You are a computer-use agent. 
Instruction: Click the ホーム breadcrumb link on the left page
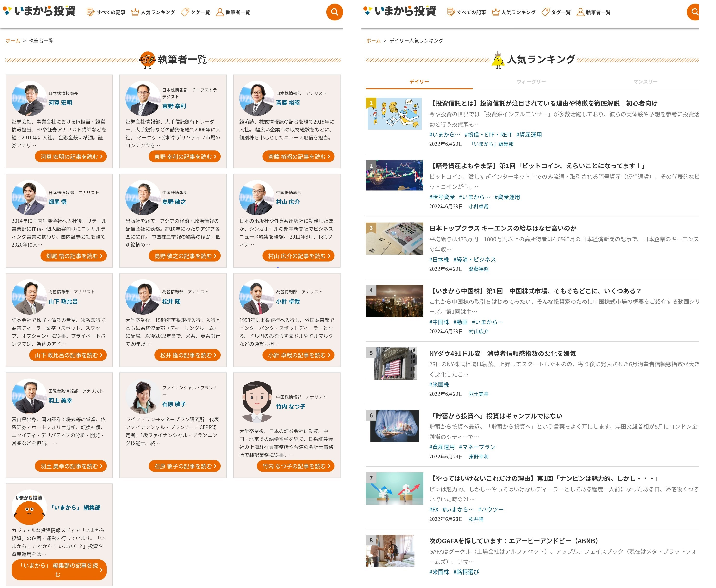13,41
